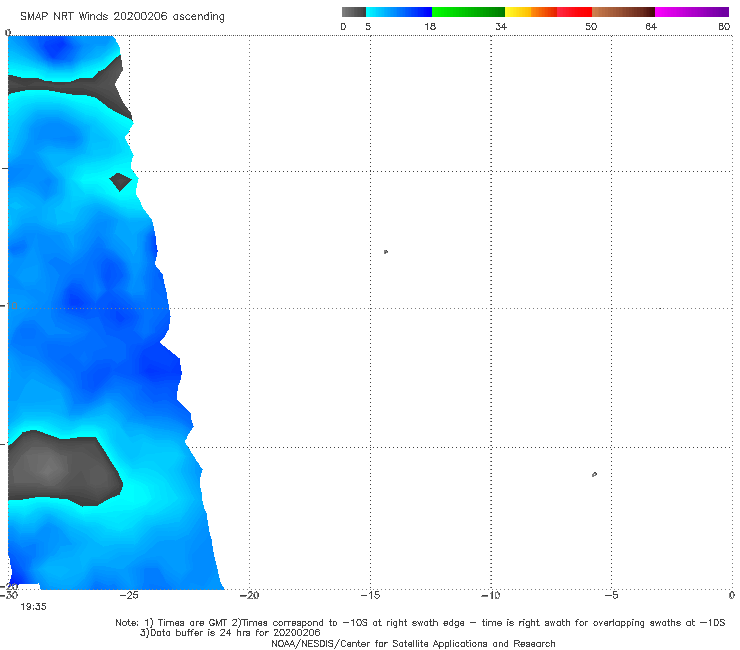Click the 'NOAA/NESDIS/Center for Satellite Applications and Research' credit
The image size is (740, 650).
pos(413,643)
